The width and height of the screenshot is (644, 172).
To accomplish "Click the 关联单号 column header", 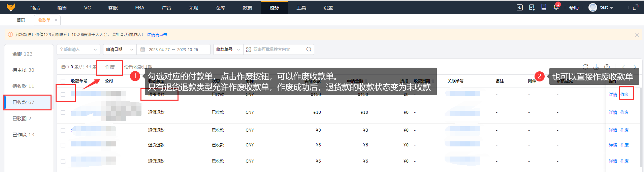I will pos(456,81).
